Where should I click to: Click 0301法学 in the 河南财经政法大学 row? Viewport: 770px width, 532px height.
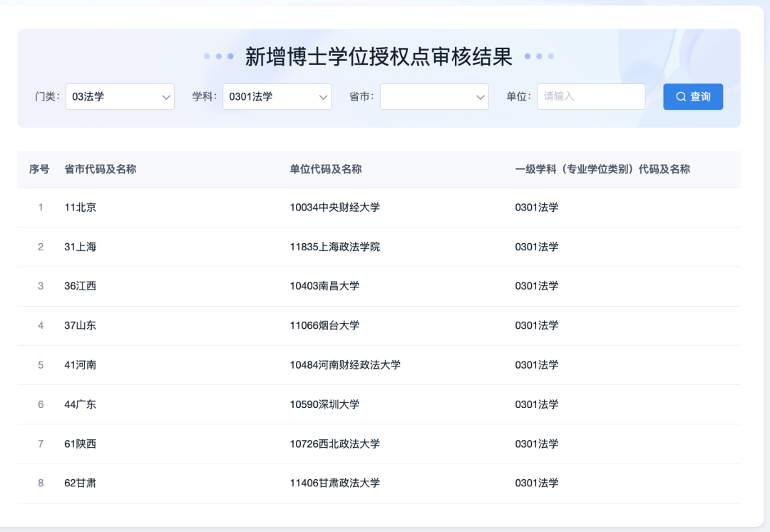pos(537,365)
